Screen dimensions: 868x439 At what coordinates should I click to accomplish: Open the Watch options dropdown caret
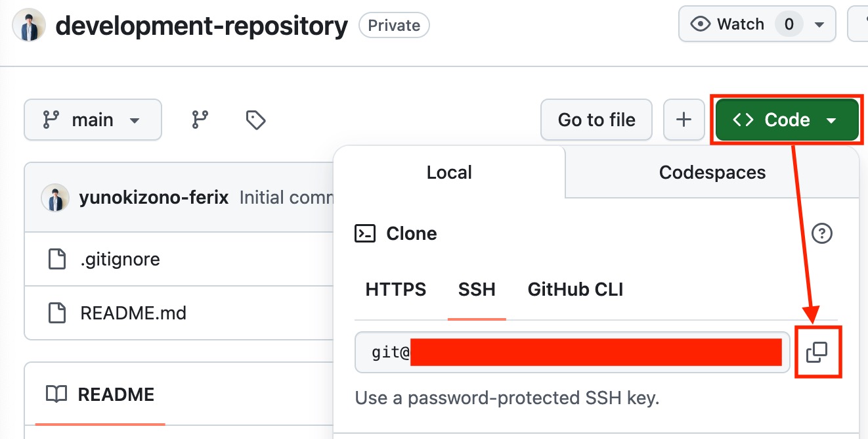tap(818, 24)
